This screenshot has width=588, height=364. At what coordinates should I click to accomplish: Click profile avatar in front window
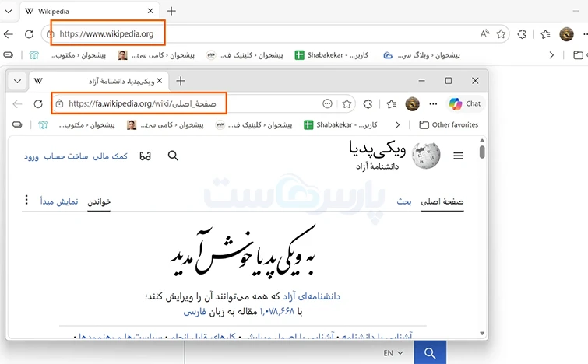(412, 103)
